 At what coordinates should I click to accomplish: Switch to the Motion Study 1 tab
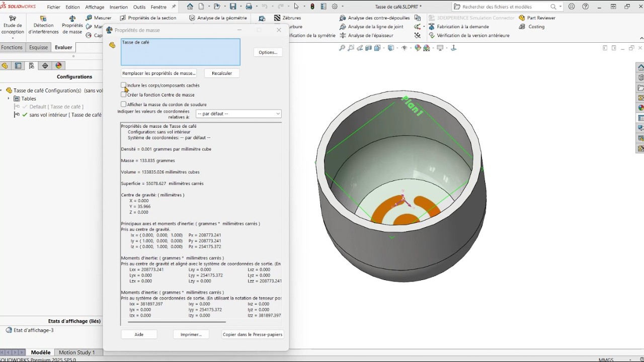76,352
